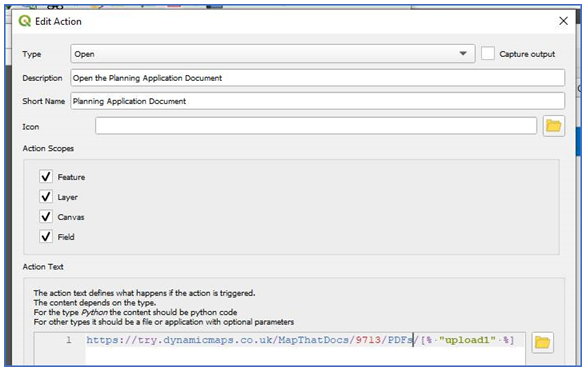
Task: Click the Edit Action title text
Action: [x=58, y=21]
